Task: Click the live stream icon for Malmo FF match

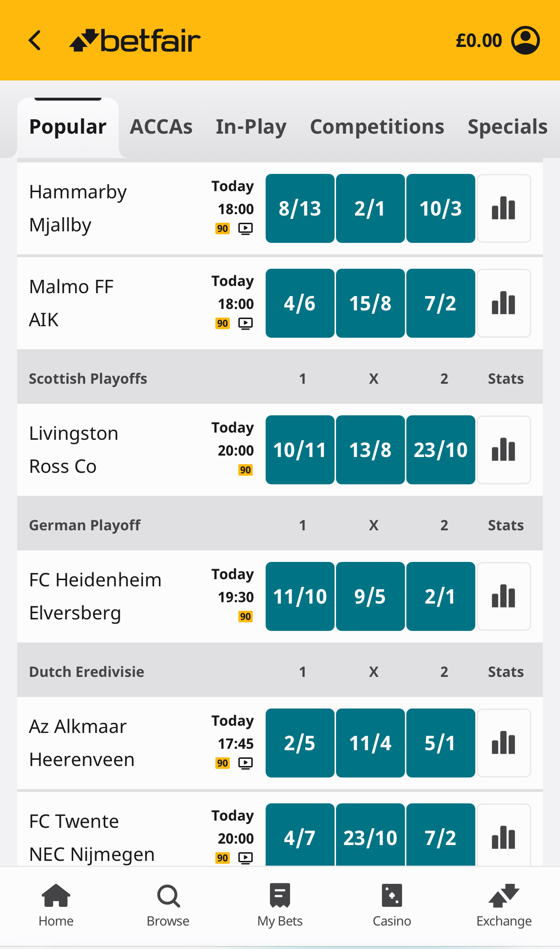Action: (246, 323)
